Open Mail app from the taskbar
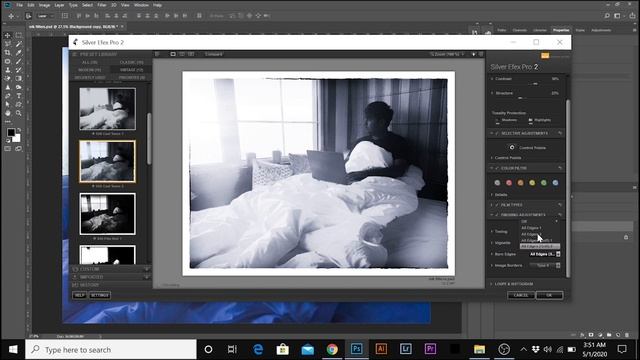Screen dimensions: 640x360 pyautogui.click(x=307, y=349)
